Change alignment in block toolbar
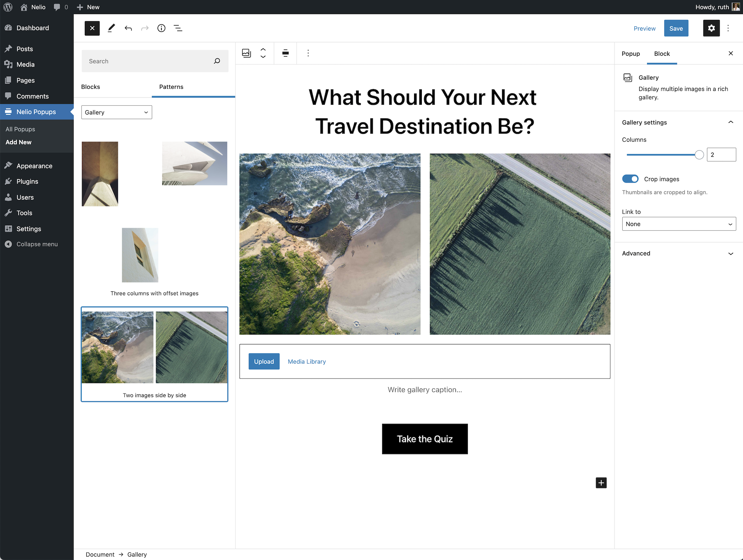Image resolution: width=743 pixels, height=560 pixels. point(285,53)
